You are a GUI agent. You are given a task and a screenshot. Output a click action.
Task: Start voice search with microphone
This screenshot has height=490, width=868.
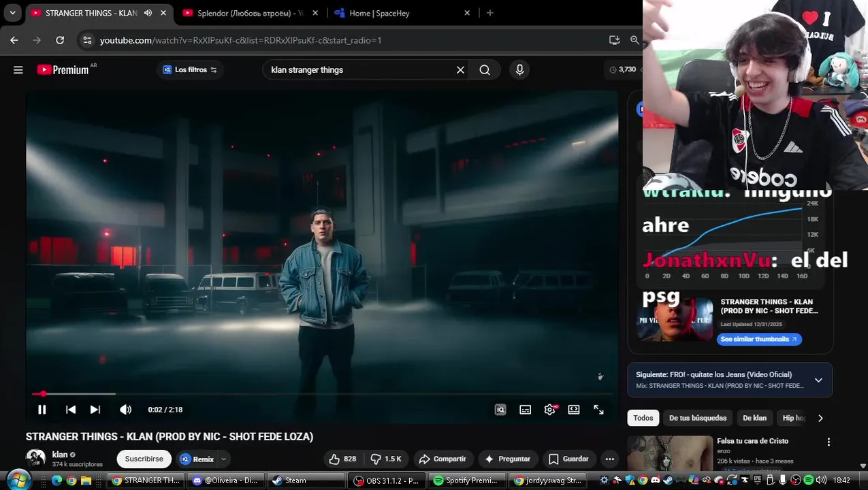click(x=519, y=69)
